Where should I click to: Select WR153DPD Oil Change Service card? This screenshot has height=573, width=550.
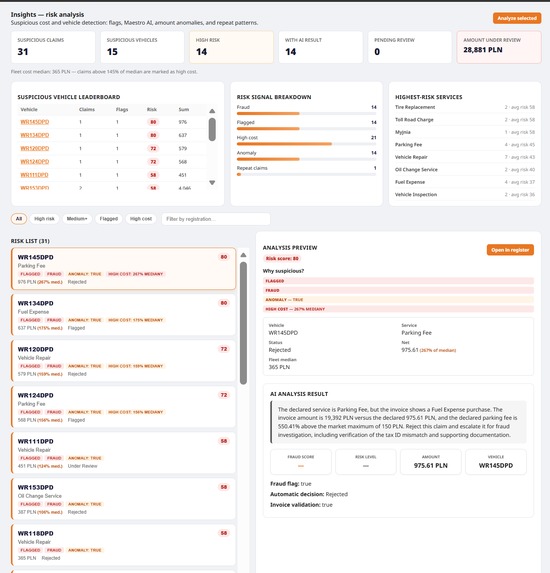pos(124,499)
